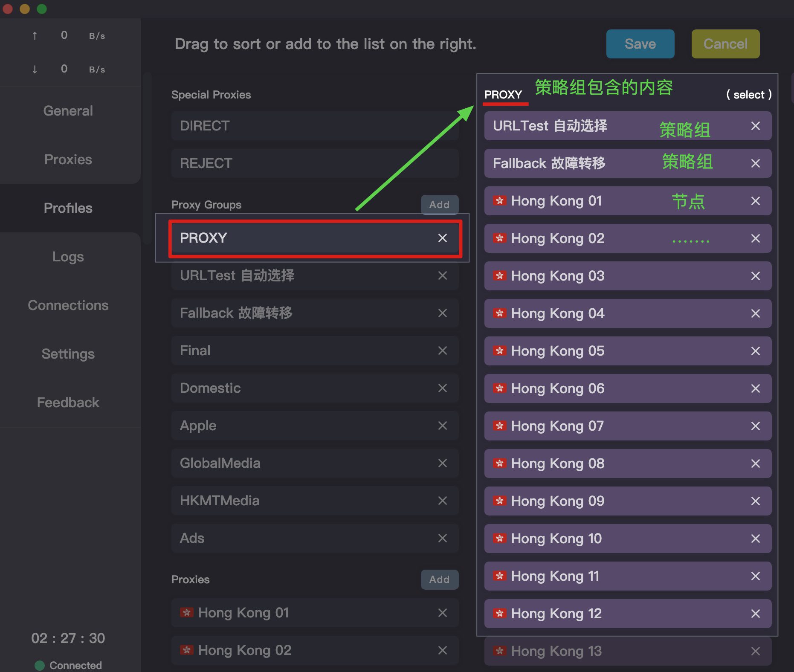
Task: Click Hong Kong 12 in PROXY contents
Action: pyautogui.click(x=628, y=614)
